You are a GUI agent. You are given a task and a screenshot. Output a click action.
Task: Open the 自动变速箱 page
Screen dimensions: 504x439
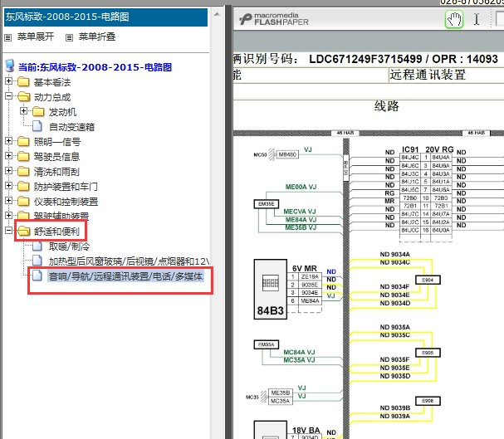[71, 127]
